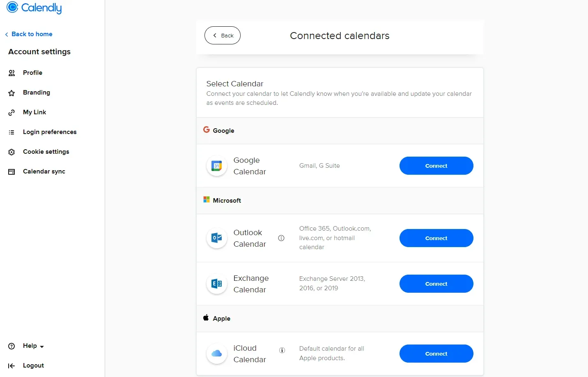Click the Cookie settings gear icon
Viewport: 588px width, 377px height.
point(11,152)
